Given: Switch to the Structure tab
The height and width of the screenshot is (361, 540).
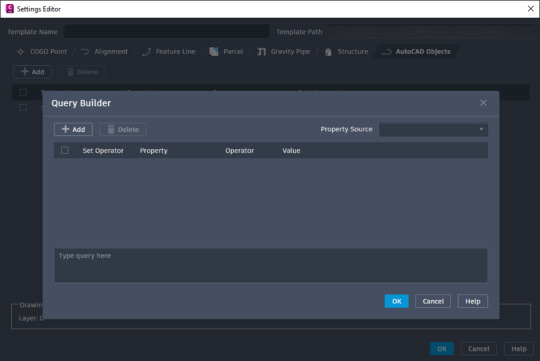Looking at the screenshot, I should point(346,52).
